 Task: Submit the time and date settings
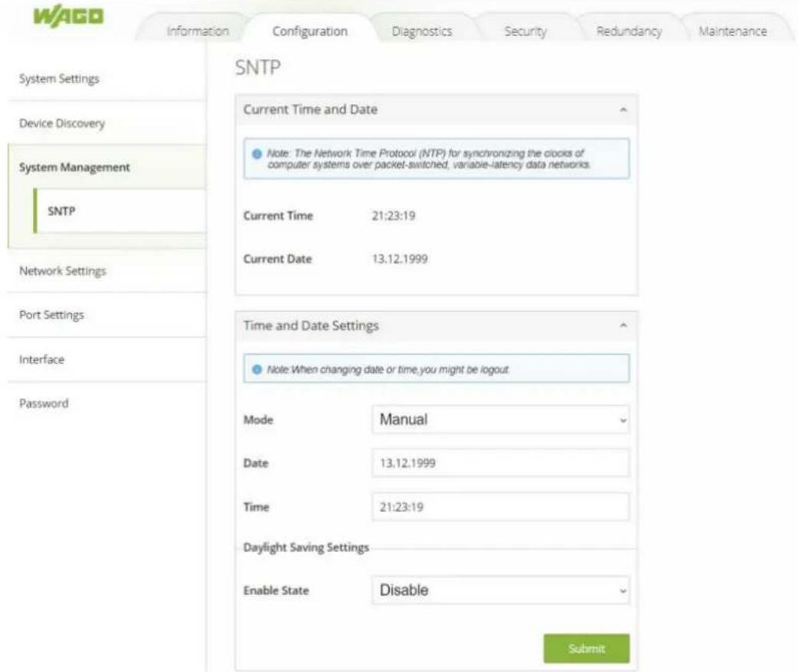point(587,648)
